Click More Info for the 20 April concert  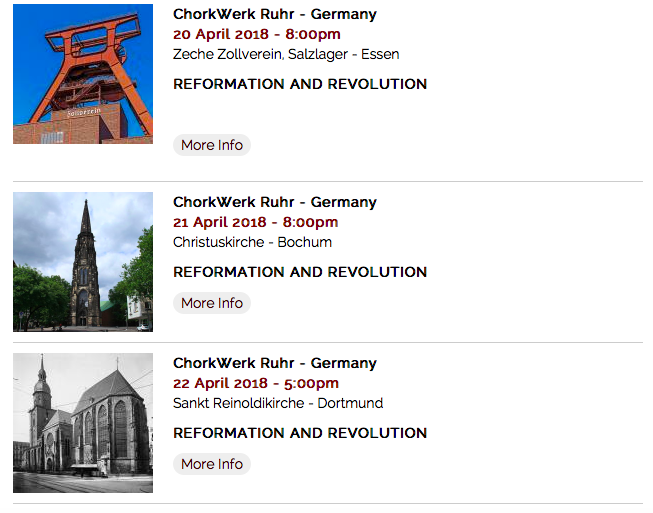click(x=212, y=145)
